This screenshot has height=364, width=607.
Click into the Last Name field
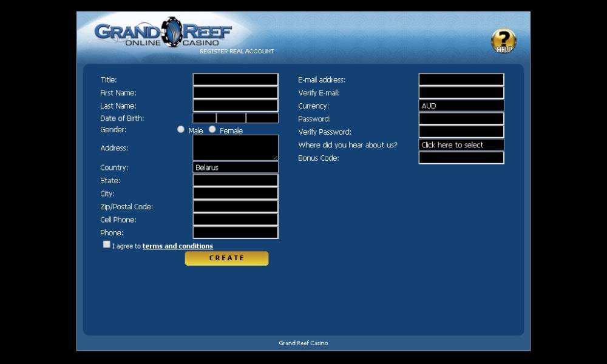(236, 106)
